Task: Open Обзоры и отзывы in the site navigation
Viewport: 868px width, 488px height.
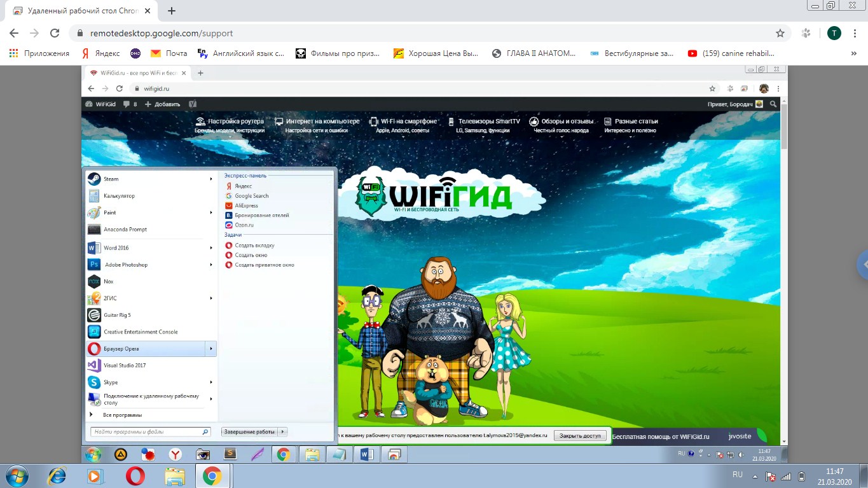Action: (x=561, y=125)
